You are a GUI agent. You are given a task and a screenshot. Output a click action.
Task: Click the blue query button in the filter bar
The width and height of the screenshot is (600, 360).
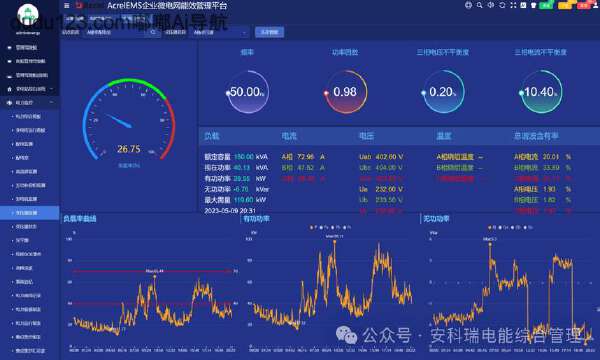pyautogui.click(x=269, y=33)
